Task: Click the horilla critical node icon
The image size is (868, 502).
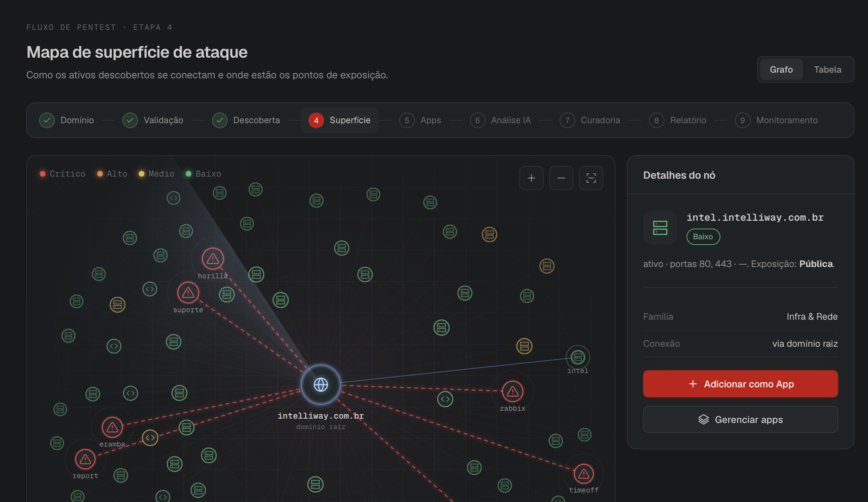Action: [213, 258]
